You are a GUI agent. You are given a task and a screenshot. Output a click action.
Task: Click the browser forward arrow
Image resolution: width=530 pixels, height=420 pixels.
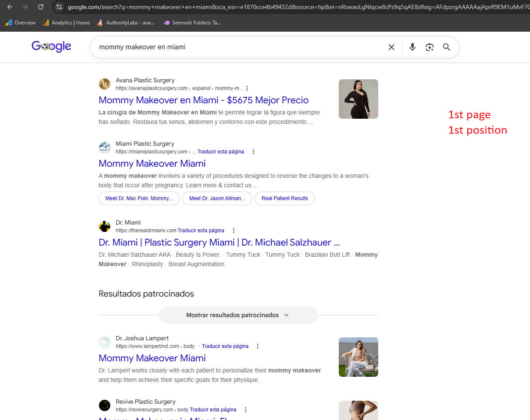pyautogui.click(x=25, y=7)
